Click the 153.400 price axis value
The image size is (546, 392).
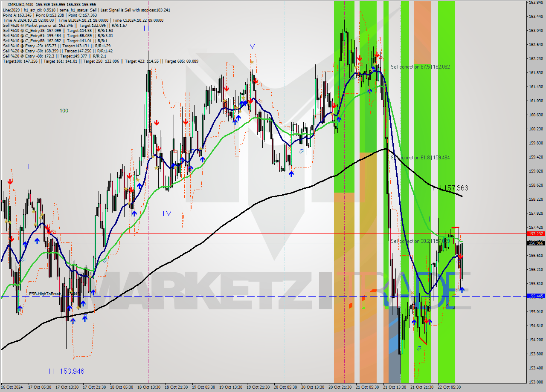tap(535, 368)
